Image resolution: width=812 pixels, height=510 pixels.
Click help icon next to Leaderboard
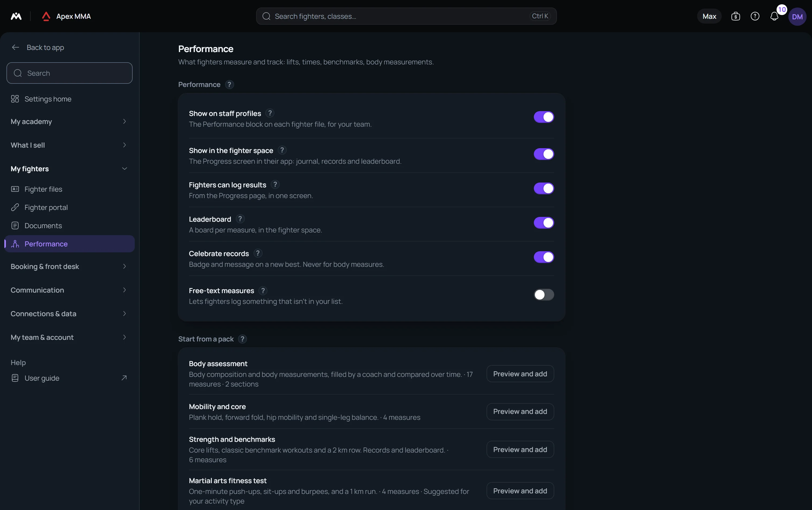pos(240,219)
